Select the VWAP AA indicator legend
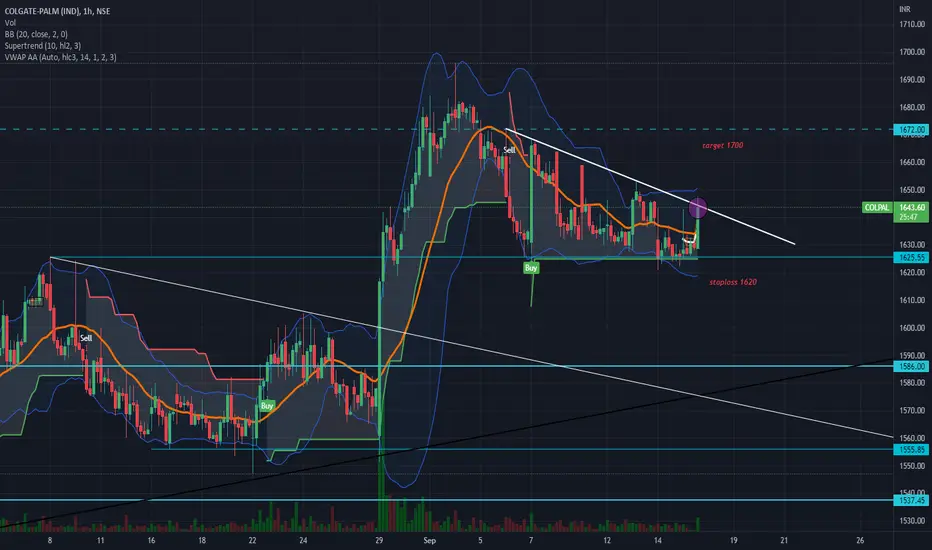Viewport: 932px width, 550px height. [60, 57]
